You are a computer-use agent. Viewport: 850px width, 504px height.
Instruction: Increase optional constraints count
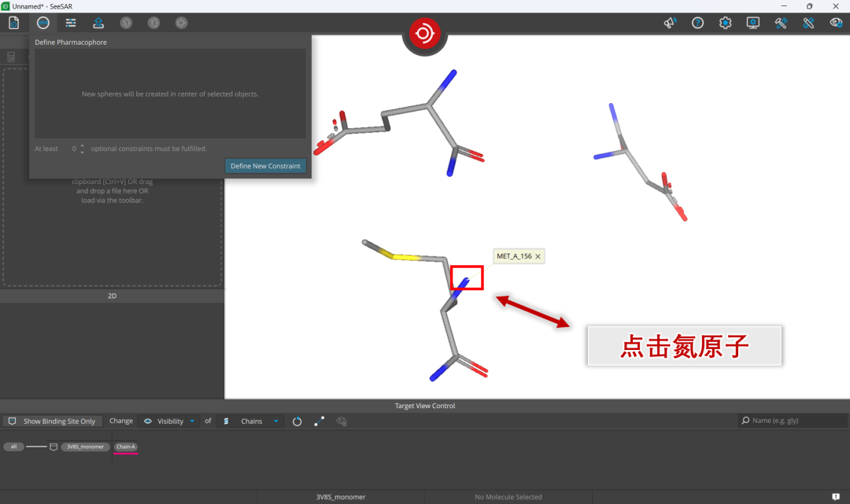coord(83,145)
